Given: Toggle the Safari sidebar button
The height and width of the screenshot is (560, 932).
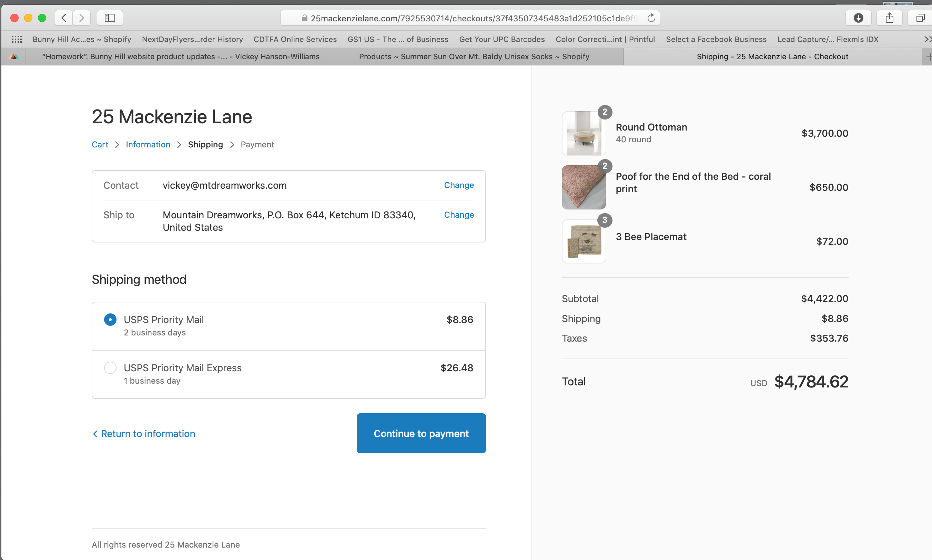Looking at the screenshot, I should 110,18.
